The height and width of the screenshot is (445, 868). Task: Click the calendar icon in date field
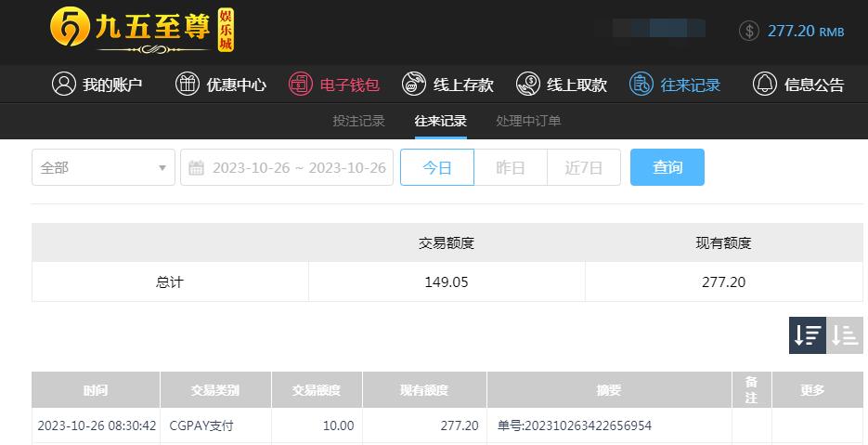(x=197, y=167)
